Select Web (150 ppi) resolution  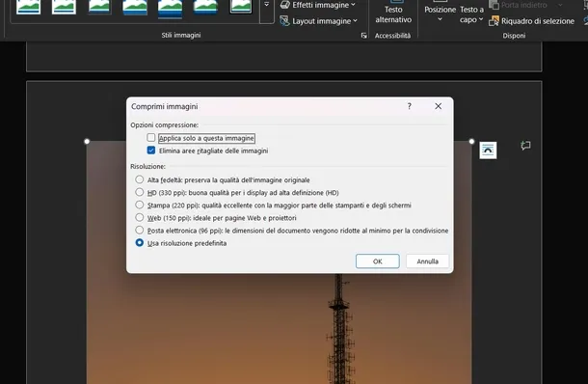pos(140,217)
